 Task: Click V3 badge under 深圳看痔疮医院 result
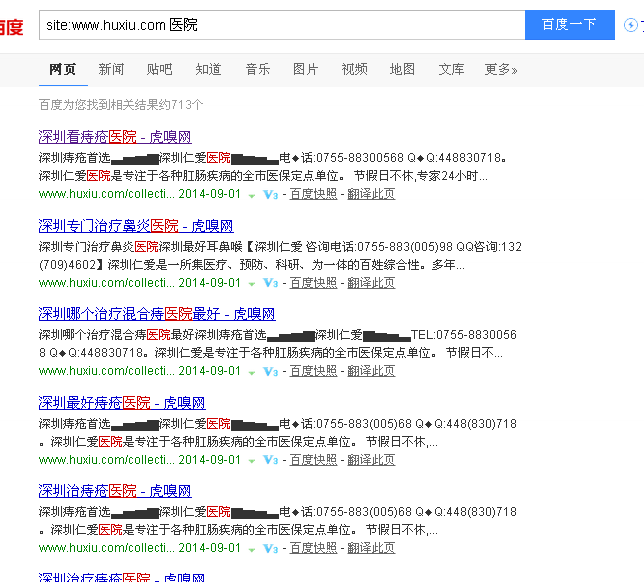tap(270, 194)
